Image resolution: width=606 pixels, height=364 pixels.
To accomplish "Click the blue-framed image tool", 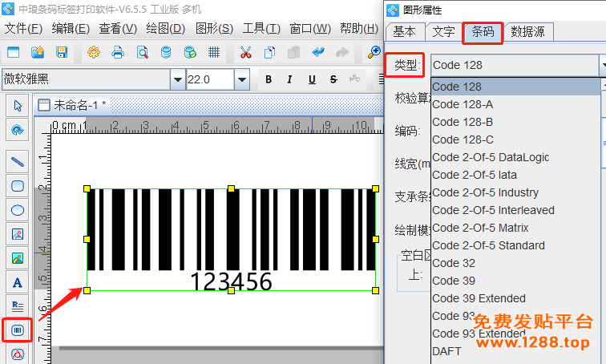I will tap(18, 234).
